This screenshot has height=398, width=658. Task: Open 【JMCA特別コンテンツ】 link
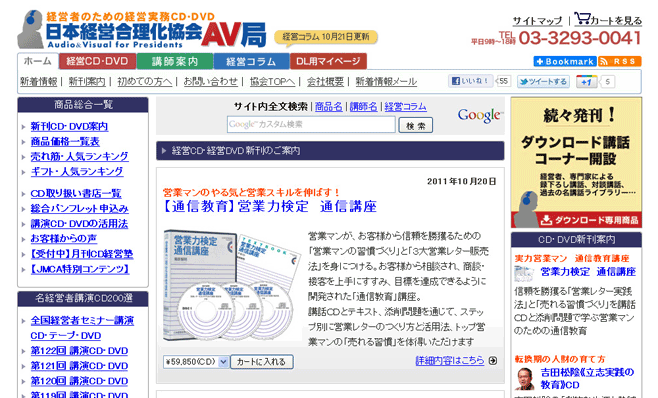tap(80, 269)
